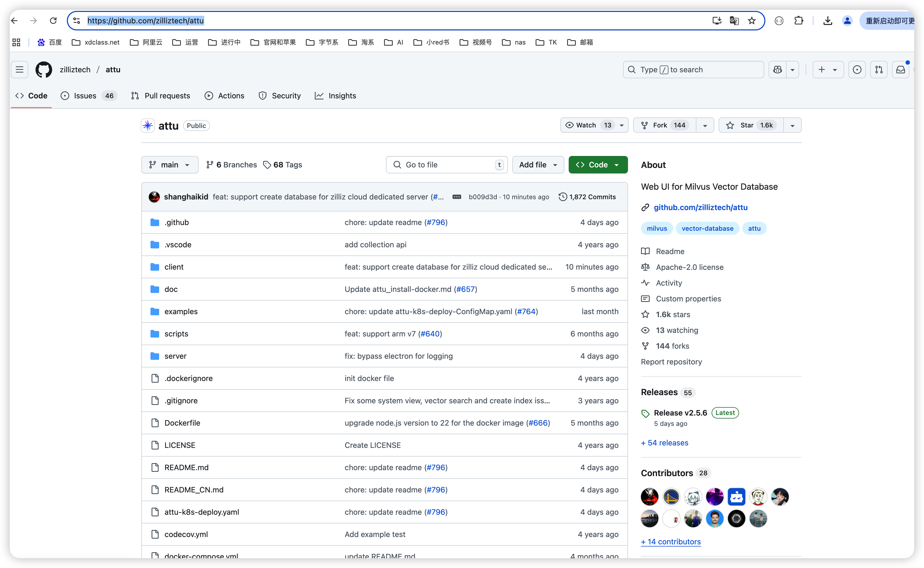Bookmark page with star icon in address bar
This screenshot has width=924, height=568.
coord(751,21)
